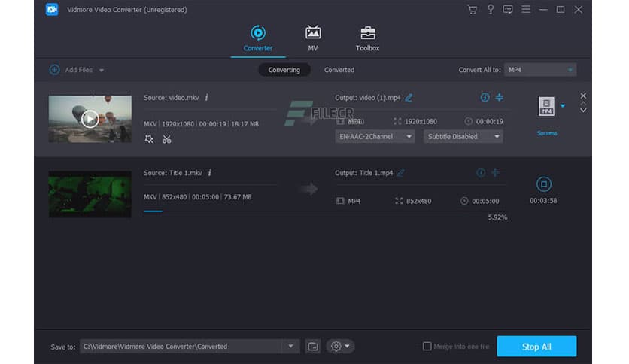Open the output folder icon
Image resolution: width=629 pixels, height=364 pixels.
[313, 347]
